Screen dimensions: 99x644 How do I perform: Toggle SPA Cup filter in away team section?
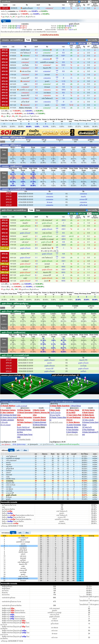pyautogui.click(x=77, y=214)
